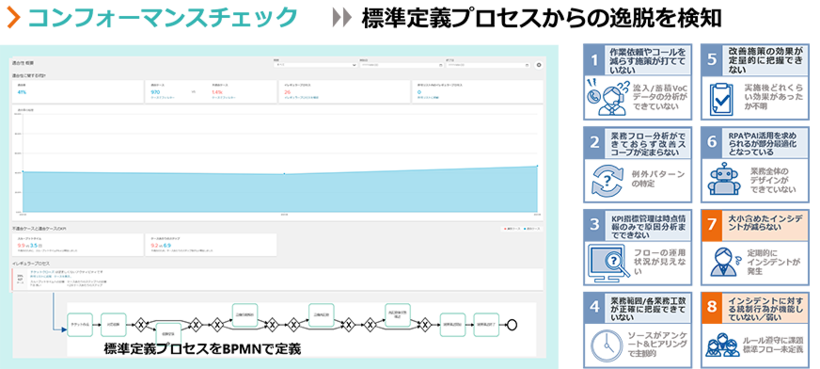The height and width of the screenshot is (369, 820).
Task: Click title 作業依頼やコールを減らす施策が打てていない
Action: pos(647,60)
